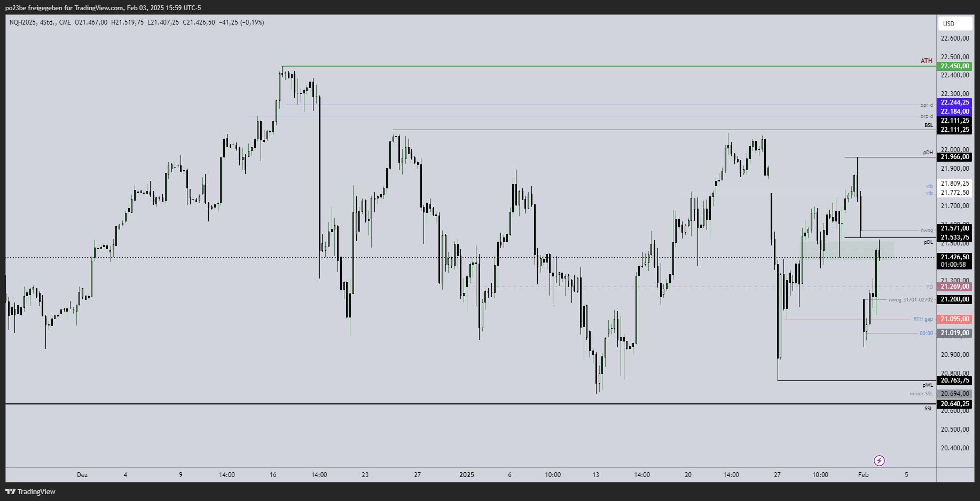This screenshot has height=501, width=980.
Task: Select the pDH level label
Action: pyautogui.click(x=928, y=153)
